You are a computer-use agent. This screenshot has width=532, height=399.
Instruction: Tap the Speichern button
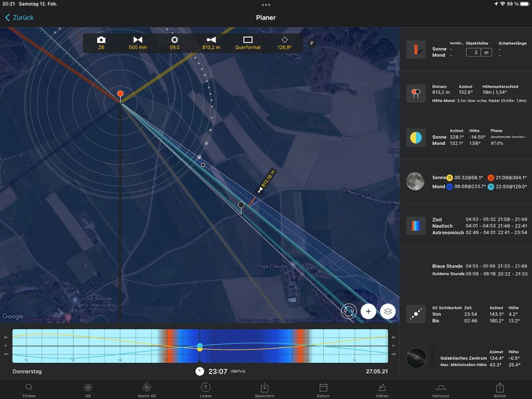[264, 390]
